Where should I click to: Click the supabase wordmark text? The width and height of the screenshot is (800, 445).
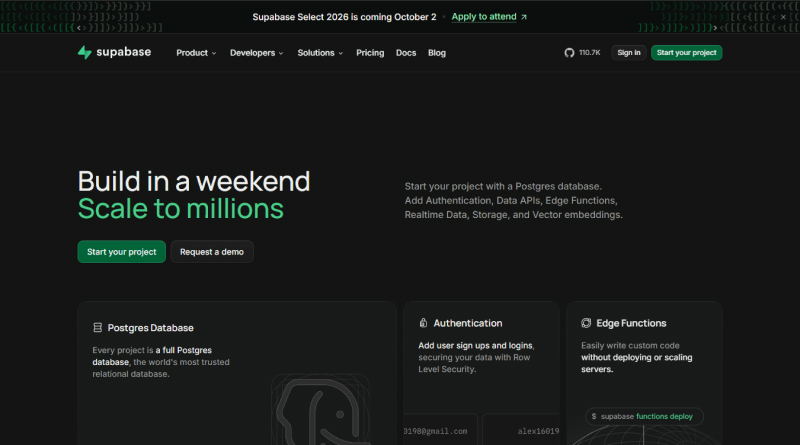pyautogui.click(x=123, y=52)
